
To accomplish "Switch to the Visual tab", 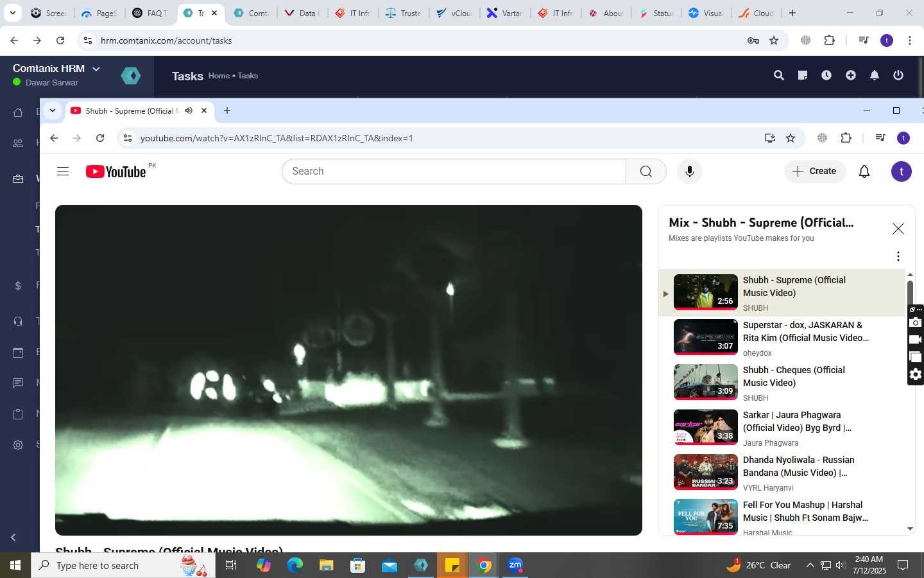I will click(x=706, y=13).
